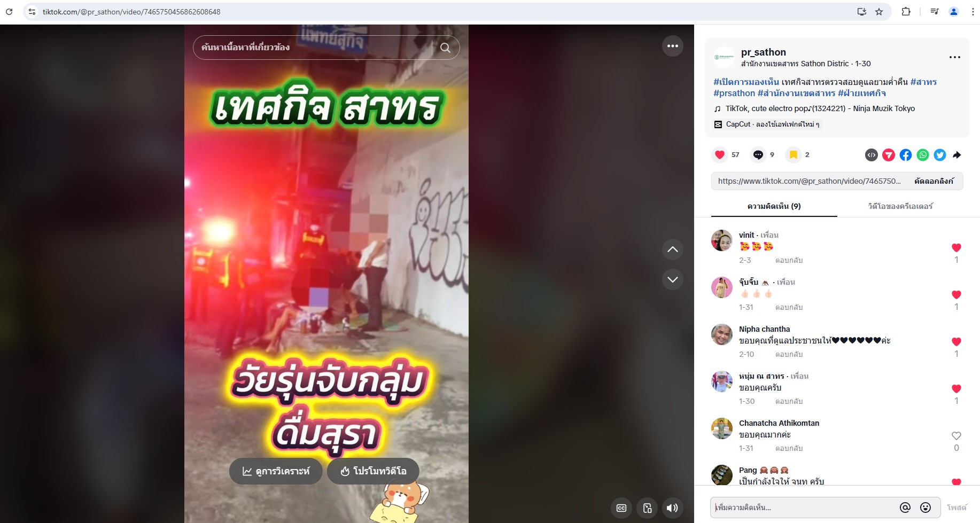Click the ดูการวิเคราะห์ analytics button

[x=276, y=471]
